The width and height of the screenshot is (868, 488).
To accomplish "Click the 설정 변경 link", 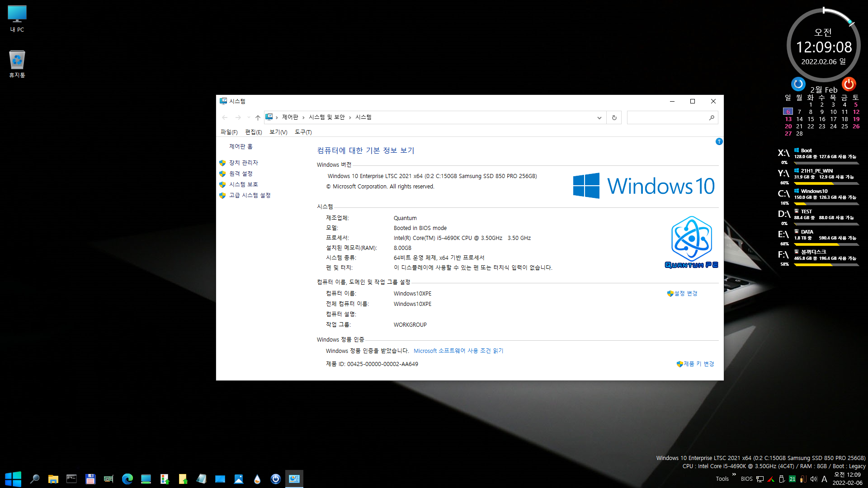I will 685,294.
